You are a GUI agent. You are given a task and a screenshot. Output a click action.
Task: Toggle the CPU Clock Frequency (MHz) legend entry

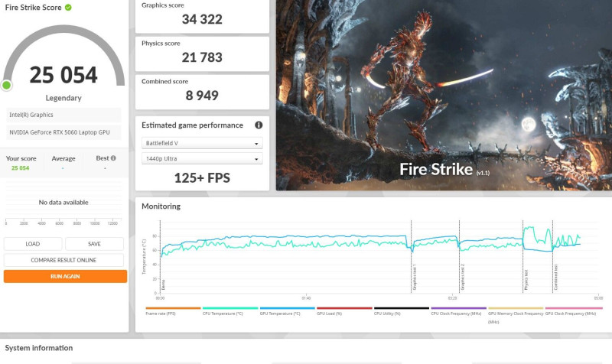pos(458,311)
